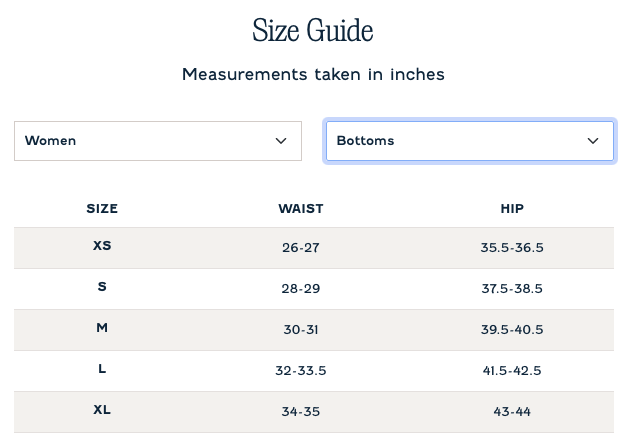Click waist value 26-27
624x436 pixels.
coord(301,247)
